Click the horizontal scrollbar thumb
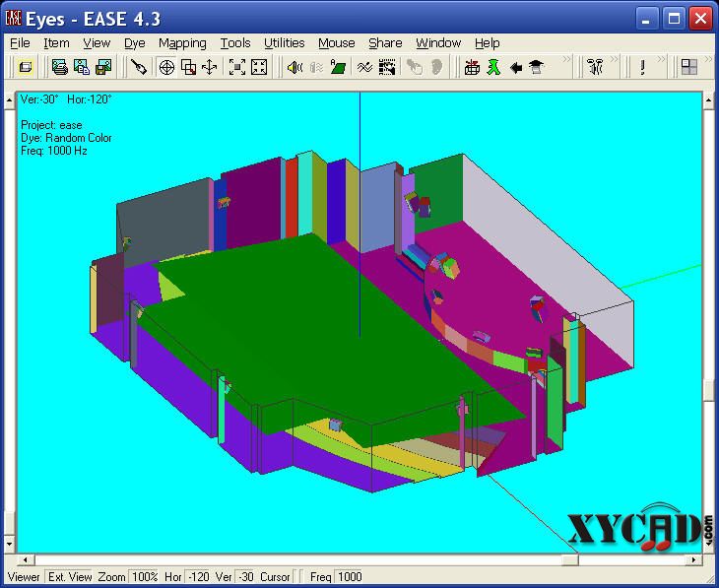The image size is (719, 588). pos(570,559)
